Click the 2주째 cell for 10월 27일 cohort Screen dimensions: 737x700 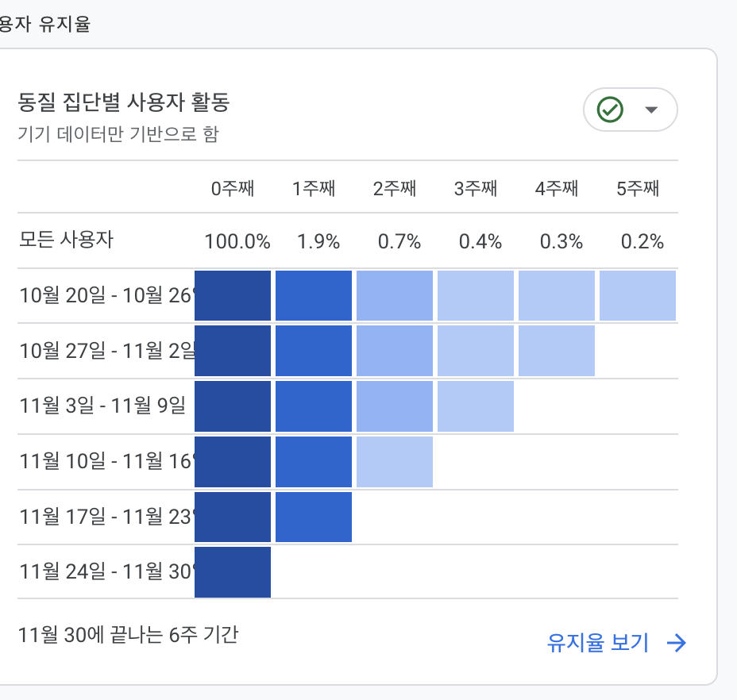coord(395,351)
